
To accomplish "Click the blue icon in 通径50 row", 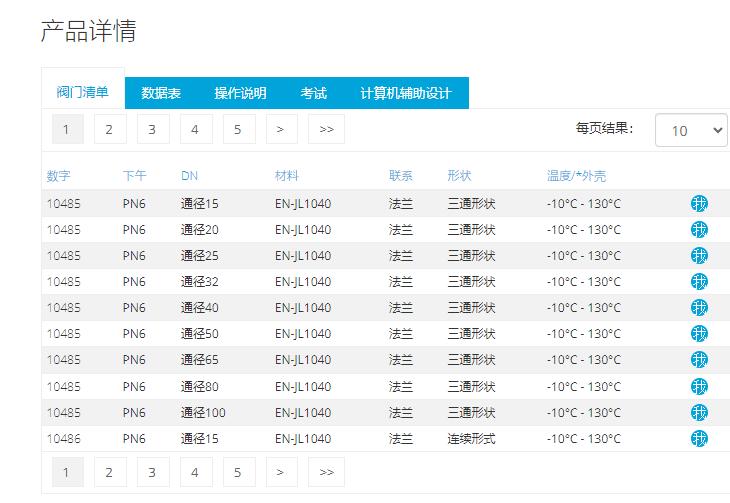I will point(699,334).
